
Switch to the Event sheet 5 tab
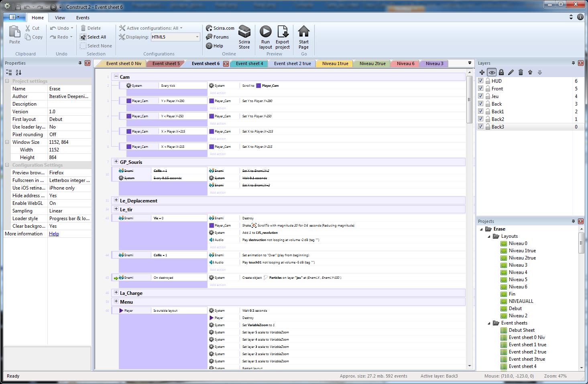[166, 63]
